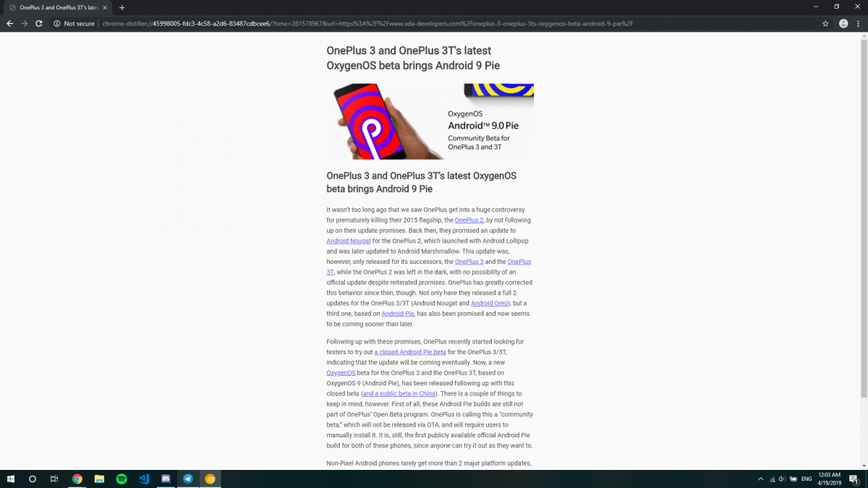Show hidden system tray icons
This screenshot has height=488, width=868.
tap(760, 479)
